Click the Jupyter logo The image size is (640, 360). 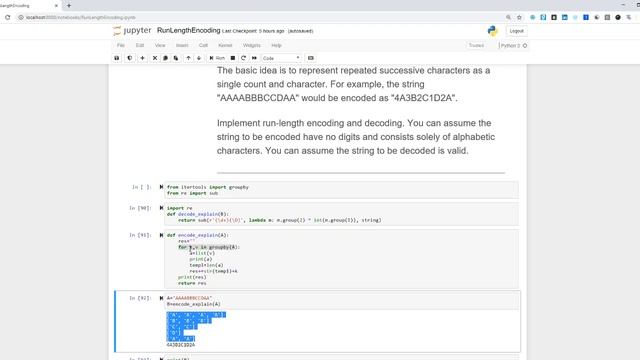[x=132, y=31]
